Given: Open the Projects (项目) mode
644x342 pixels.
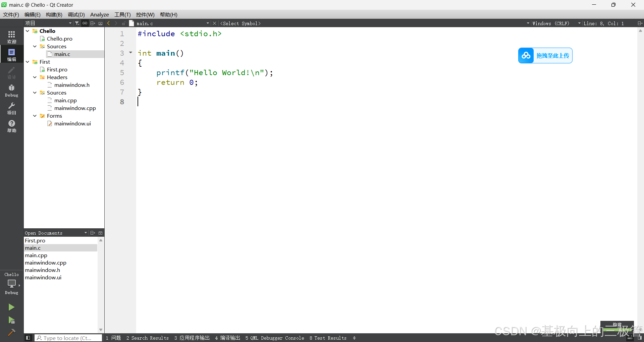Looking at the screenshot, I should (x=12, y=108).
